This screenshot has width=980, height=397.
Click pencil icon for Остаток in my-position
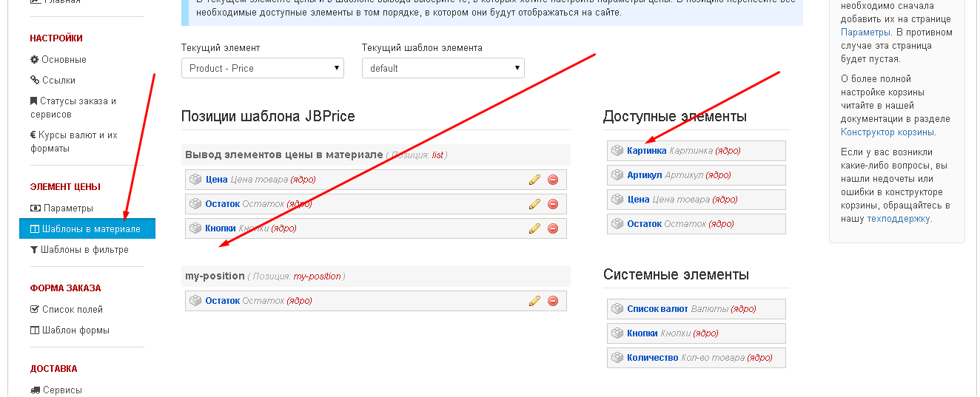pyautogui.click(x=534, y=301)
